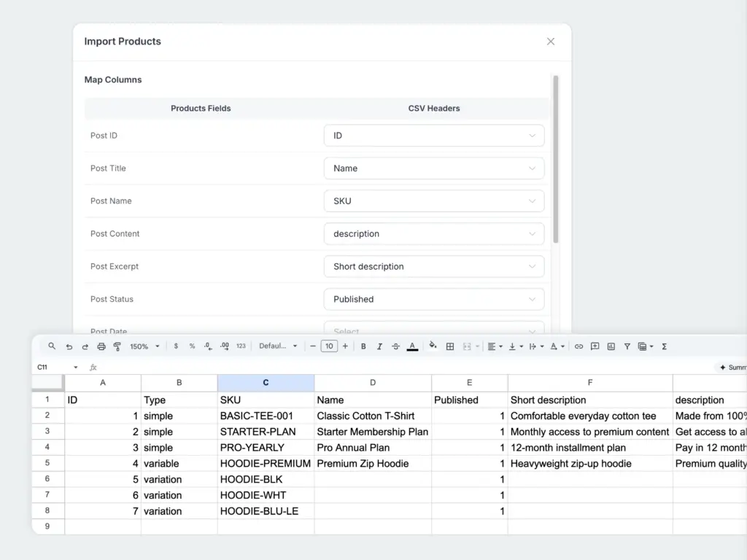This screenshot has width=747, height=560.
Task: Click the select-all corner of the spreadsheet
Action: 47,382
